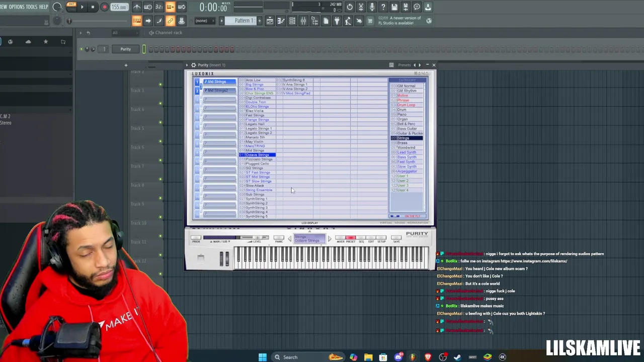Toggle overdub/blend recording button
The width and height of the screenshot is (644, 362).
[170, 7]
